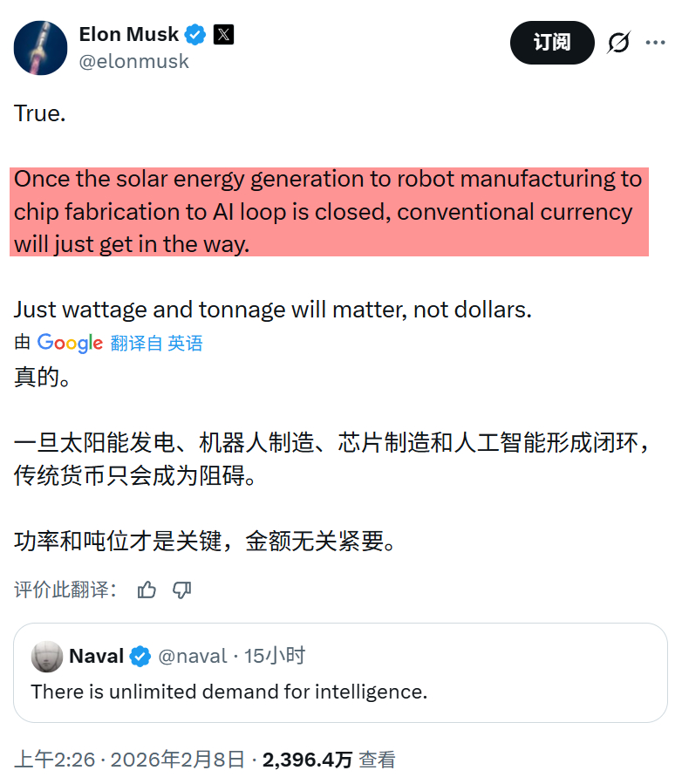The height and width of the screenshot is (784, 682).
Task: Click the X affiliation badge icon
Action: point(223,35)
